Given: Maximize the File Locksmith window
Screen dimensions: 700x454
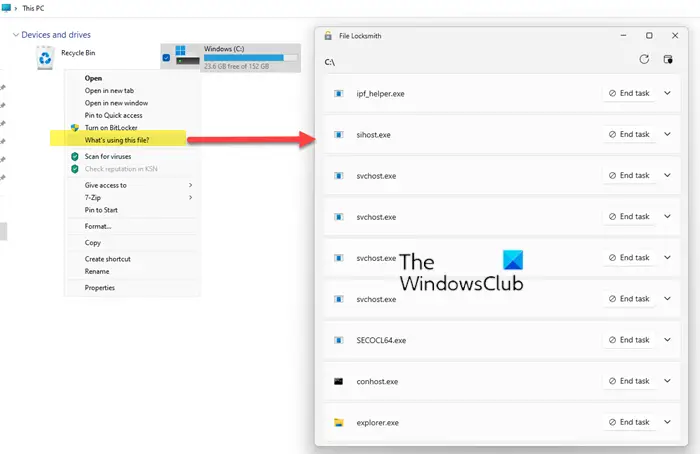Looking at the screenshot, I should 649,35.
